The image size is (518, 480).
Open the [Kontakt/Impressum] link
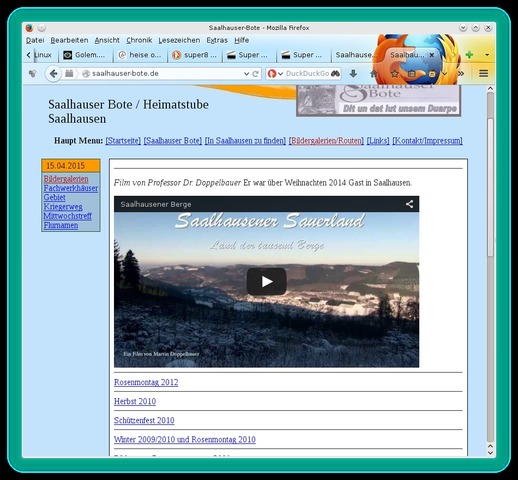[x=427, y=141]
